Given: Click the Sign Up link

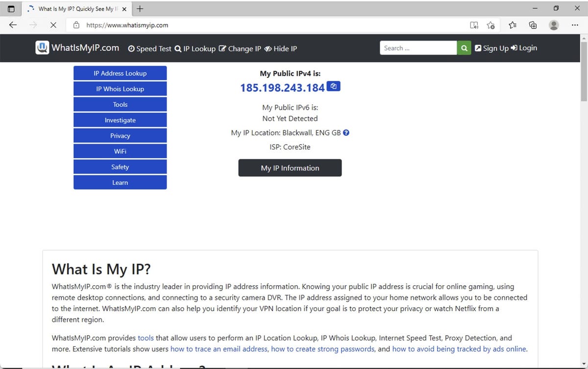Looking at the screenshot, I should [491, 48].
